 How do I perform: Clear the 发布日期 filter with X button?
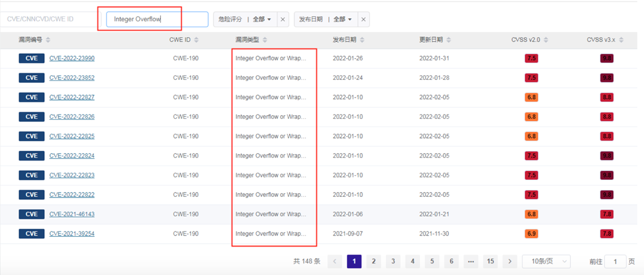[363, 19]
